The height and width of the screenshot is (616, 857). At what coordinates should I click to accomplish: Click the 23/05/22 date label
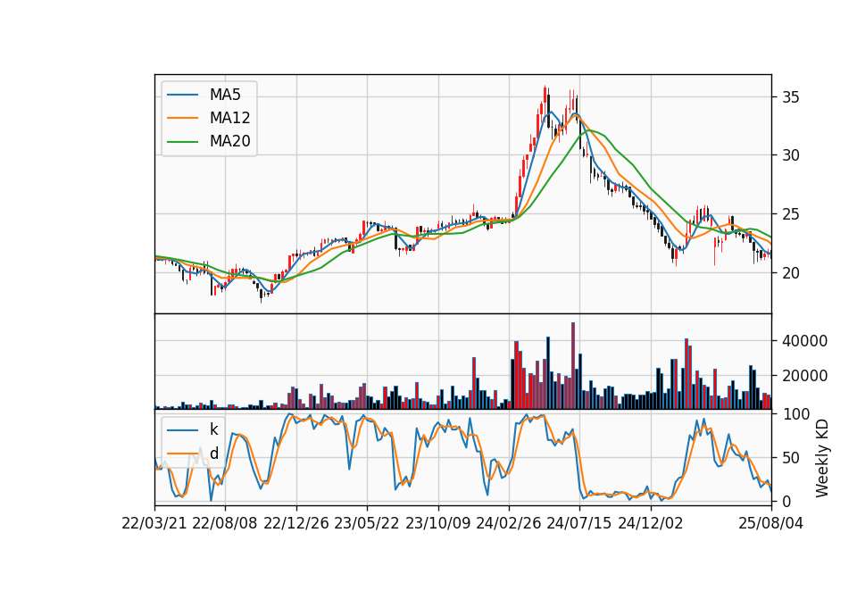point(367,523)
